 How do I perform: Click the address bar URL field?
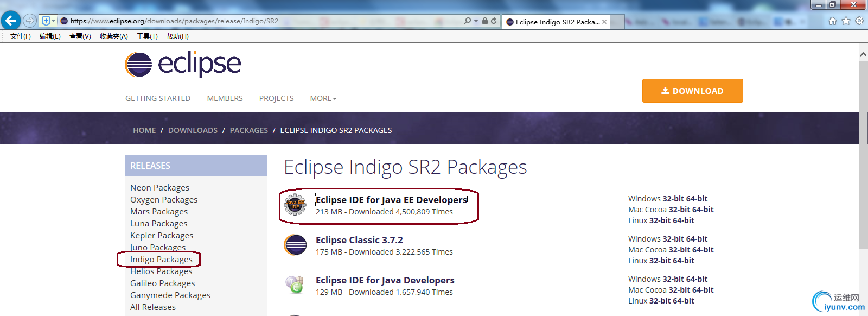[x=260, y=21]
